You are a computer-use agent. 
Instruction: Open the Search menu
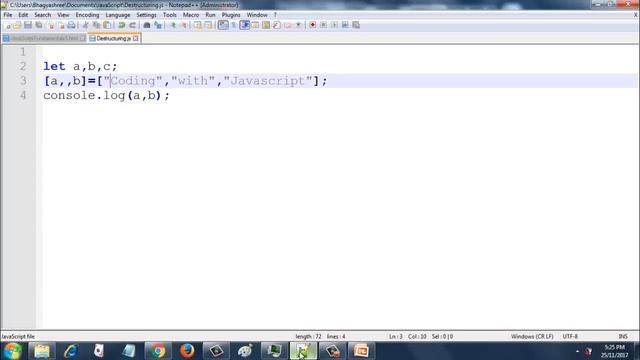tap(42, 15)
